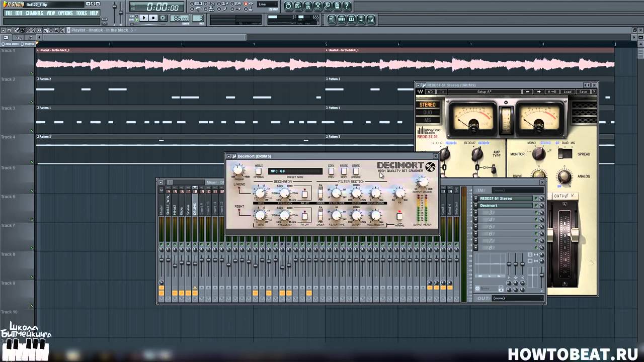
Task: Open the CHANNELS menu
Action: [x=34, y=13]
